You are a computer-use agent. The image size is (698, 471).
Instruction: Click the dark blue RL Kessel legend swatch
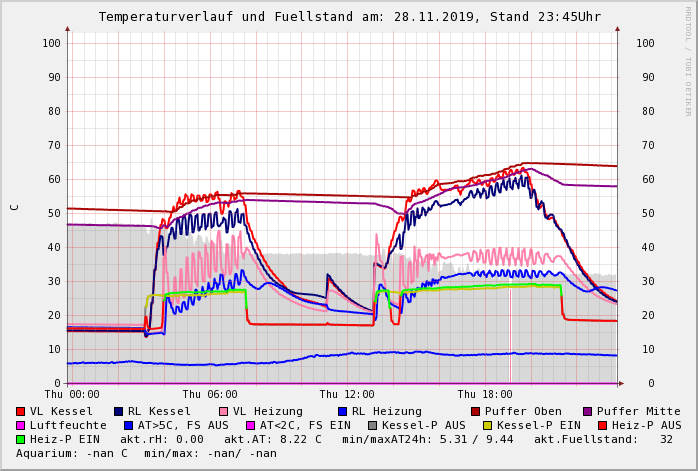click(119, 411)
